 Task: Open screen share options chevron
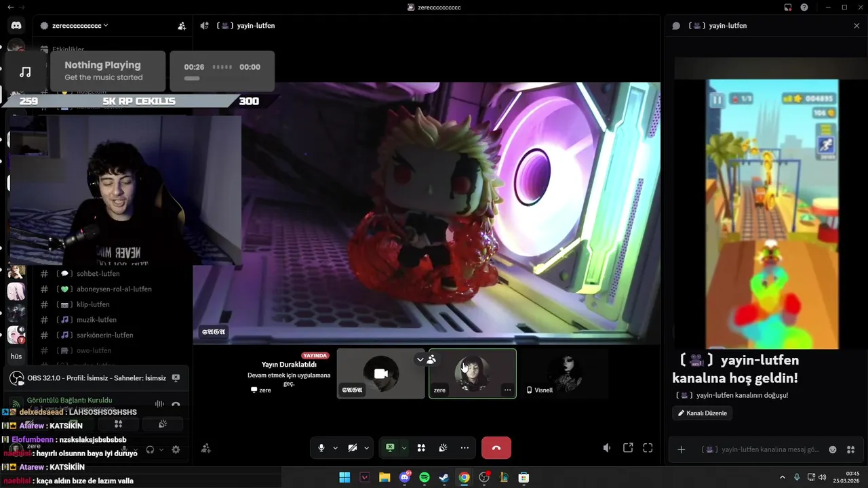[403, 448]
